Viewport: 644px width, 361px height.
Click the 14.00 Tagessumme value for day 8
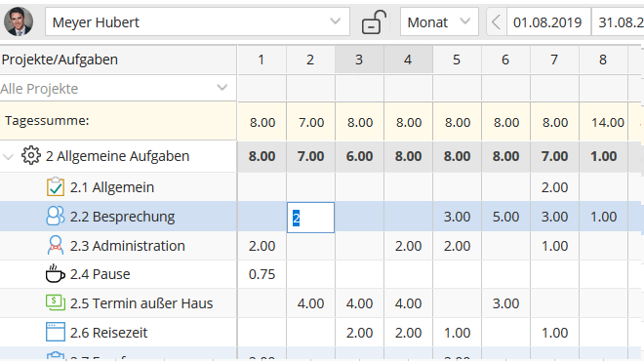(608, 122)
